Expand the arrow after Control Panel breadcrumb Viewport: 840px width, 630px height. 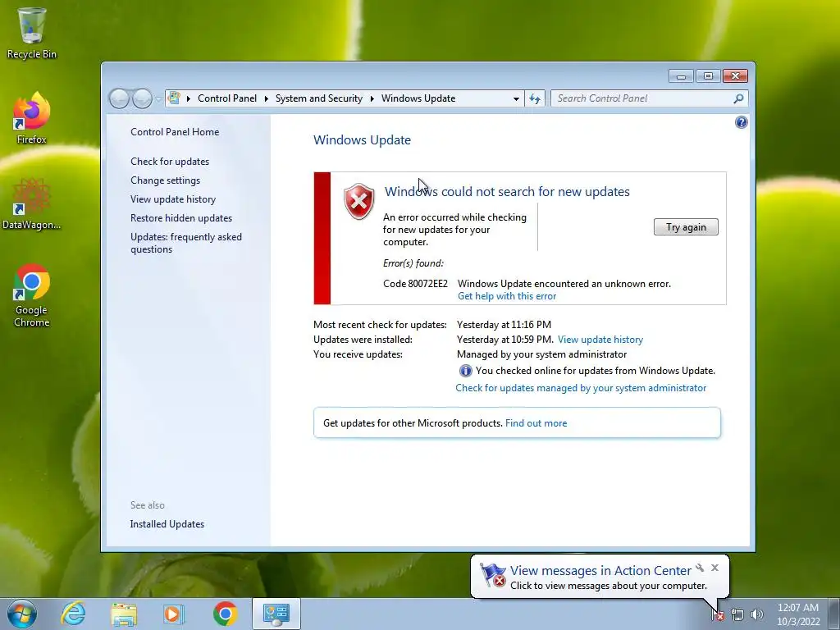[x=266, y=98]
